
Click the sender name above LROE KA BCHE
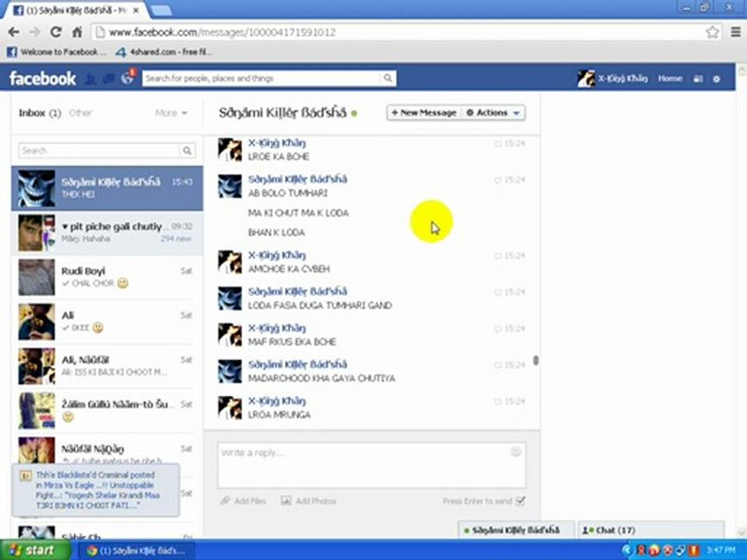277,143
